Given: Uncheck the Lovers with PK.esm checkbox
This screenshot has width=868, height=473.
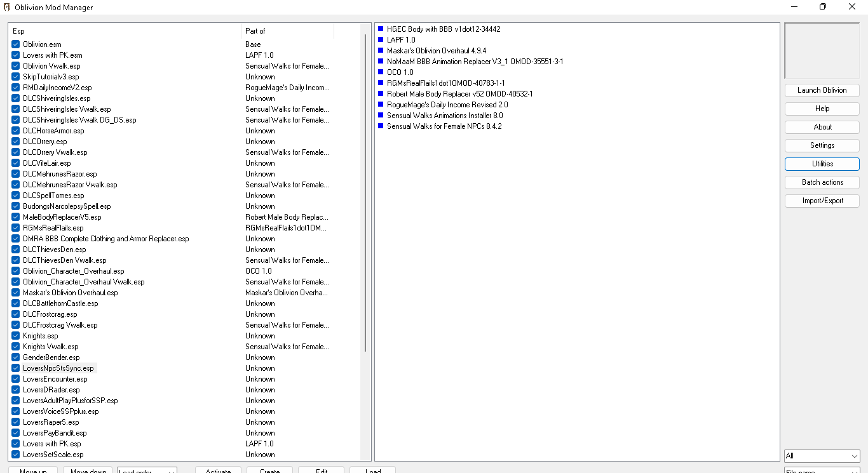Looking at the screenshot, I should tap(16, 55).
